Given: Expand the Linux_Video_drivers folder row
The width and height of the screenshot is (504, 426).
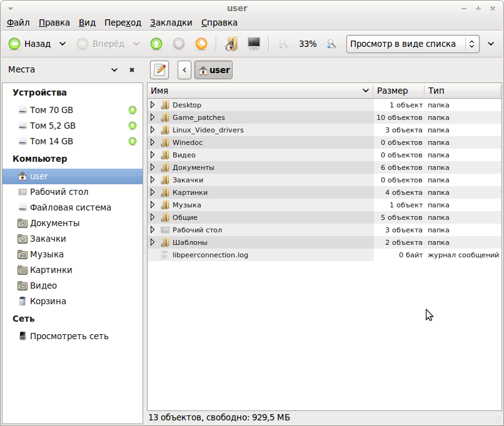Looking at the screenshot, I should (153, 130).
